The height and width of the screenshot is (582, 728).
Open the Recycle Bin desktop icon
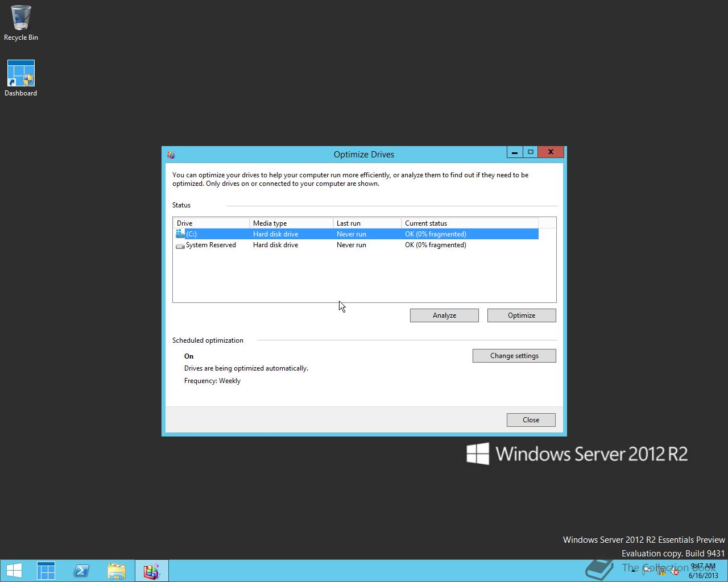point(21,23)
